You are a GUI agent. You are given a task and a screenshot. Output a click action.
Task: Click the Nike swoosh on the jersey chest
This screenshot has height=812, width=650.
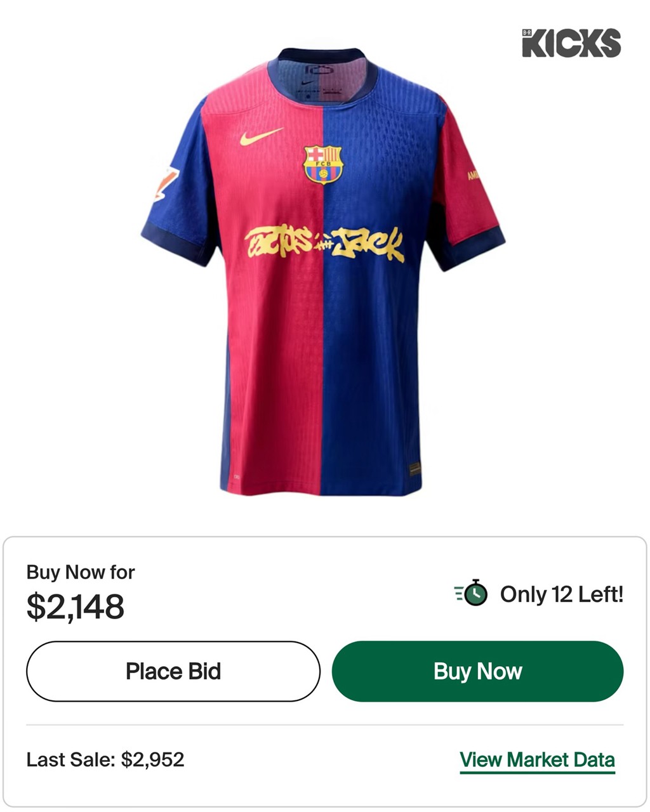(261, 136)
